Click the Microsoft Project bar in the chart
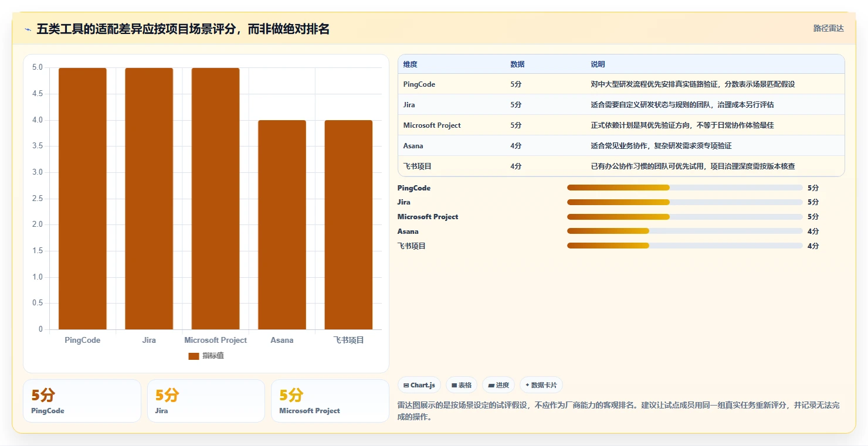Image resolution: width=868 pixels, height=446 pixels. click(215, 199)
